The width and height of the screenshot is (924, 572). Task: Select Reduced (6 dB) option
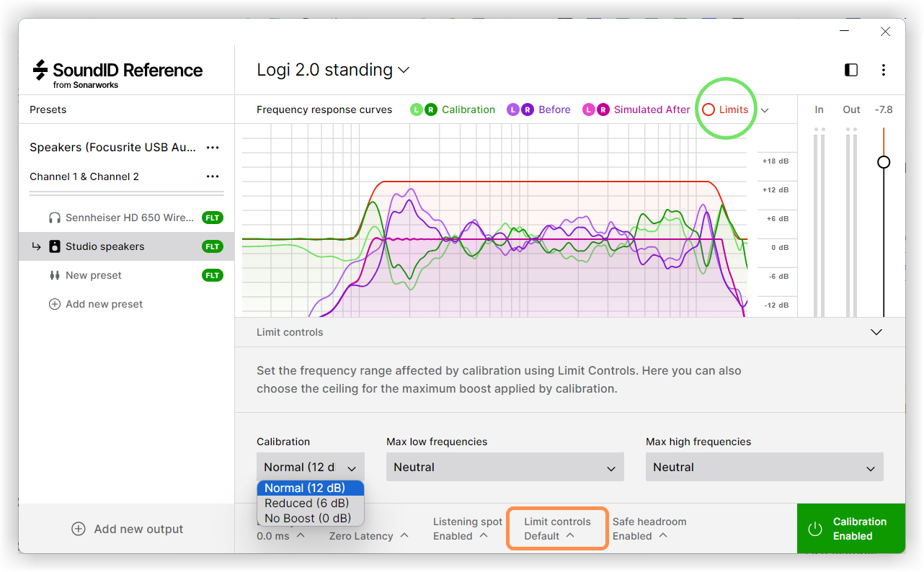(x=311, y=503)
